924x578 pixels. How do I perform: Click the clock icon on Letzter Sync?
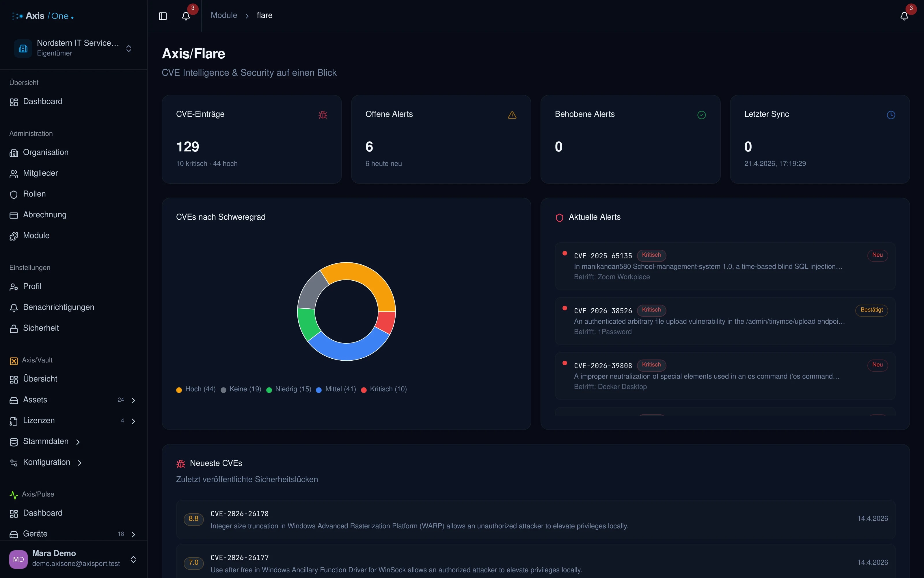[891, 115]
